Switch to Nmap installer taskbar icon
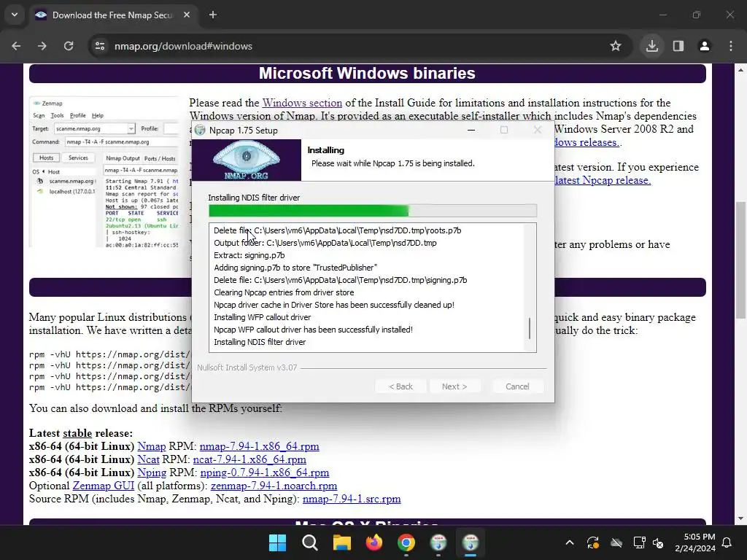 click(438, 542)
